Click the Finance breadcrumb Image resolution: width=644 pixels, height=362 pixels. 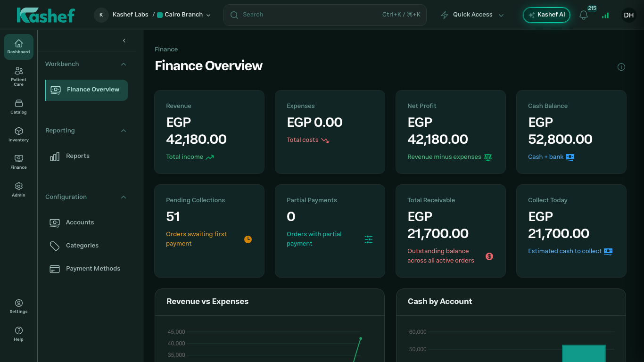pos(166,49)
